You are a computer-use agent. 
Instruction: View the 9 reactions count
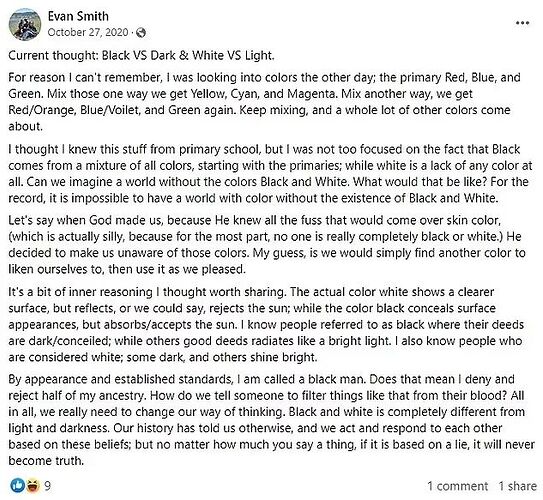pos(47,486)
